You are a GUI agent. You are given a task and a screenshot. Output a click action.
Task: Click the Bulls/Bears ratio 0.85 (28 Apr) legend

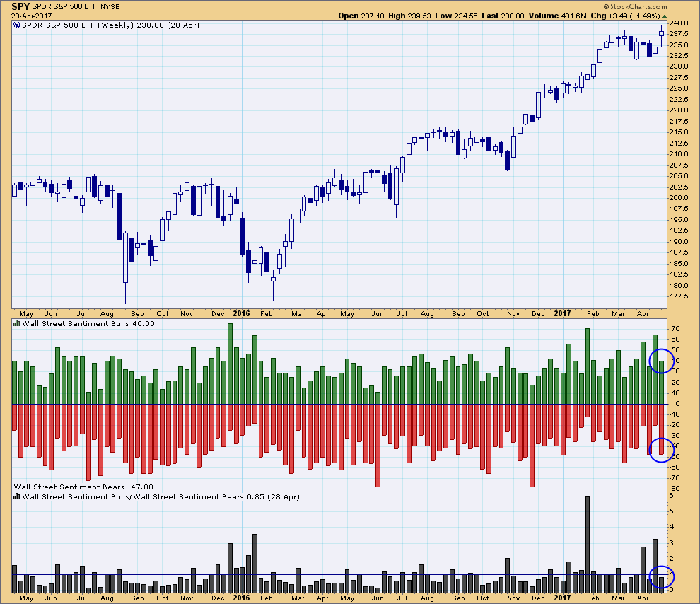coord(161,497)
